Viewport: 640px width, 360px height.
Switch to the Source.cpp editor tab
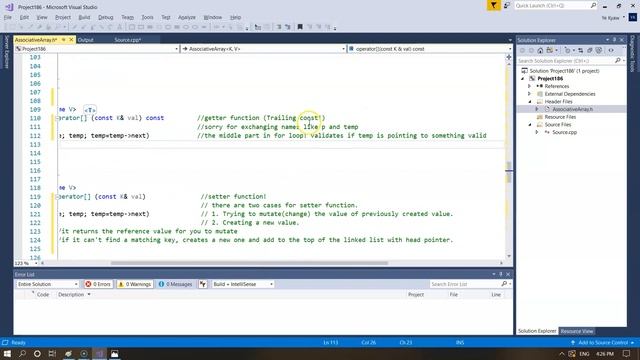[x=128, y=40]
